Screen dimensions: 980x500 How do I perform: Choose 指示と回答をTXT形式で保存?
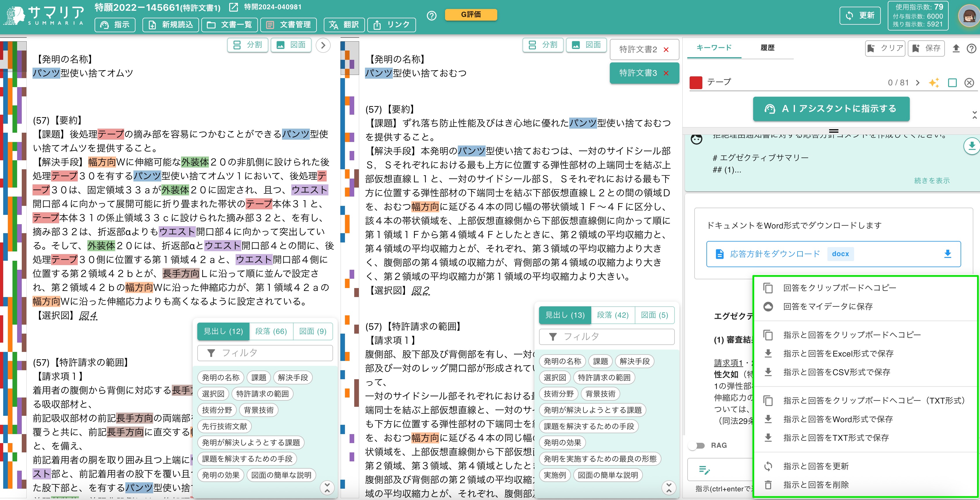click(x=865, y=438)
